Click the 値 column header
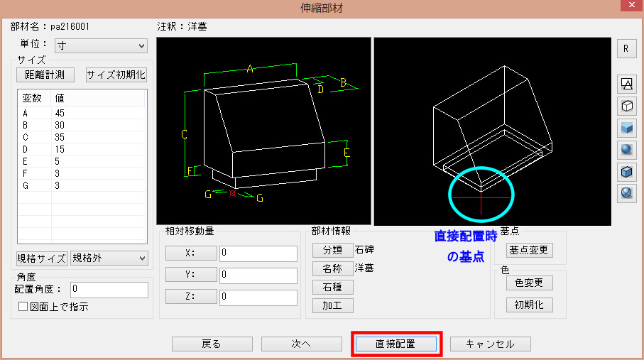 (x=98, y=98)
